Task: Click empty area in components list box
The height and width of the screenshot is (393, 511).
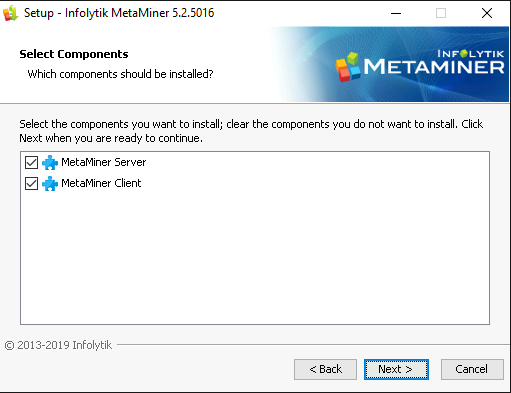Action: tap(255, 257)
